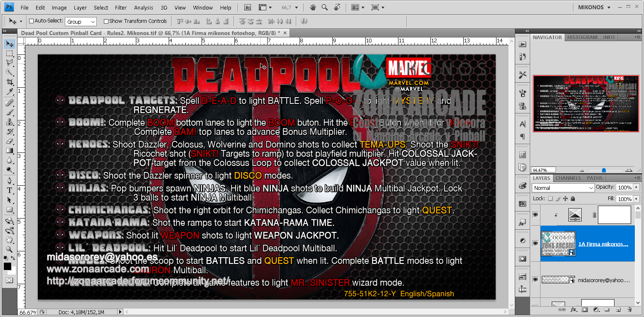
Task: Enable the Auto-Select checkbox
Action: coord(31,21)
